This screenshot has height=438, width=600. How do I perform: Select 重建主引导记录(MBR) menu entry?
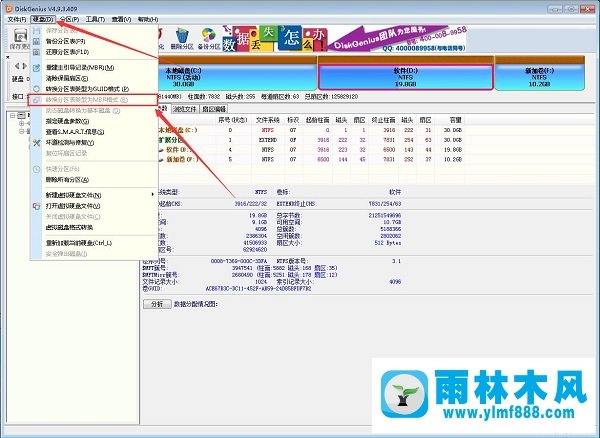(94, 67)
